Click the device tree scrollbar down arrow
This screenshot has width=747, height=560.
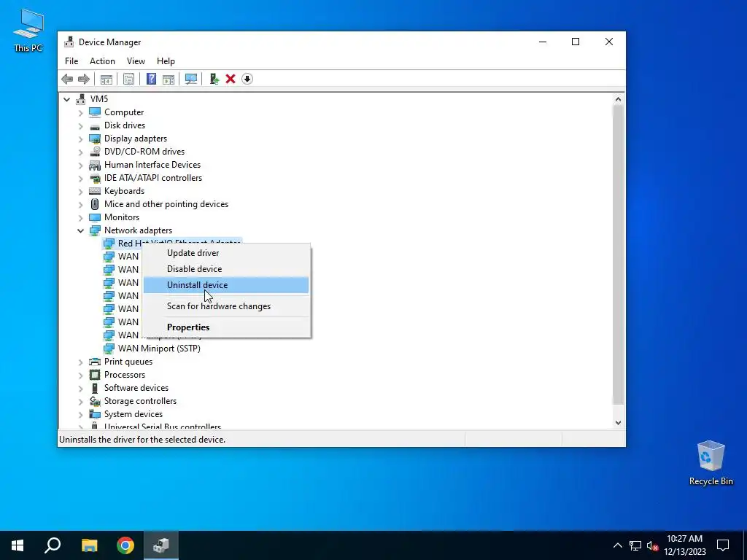[618, 422]
